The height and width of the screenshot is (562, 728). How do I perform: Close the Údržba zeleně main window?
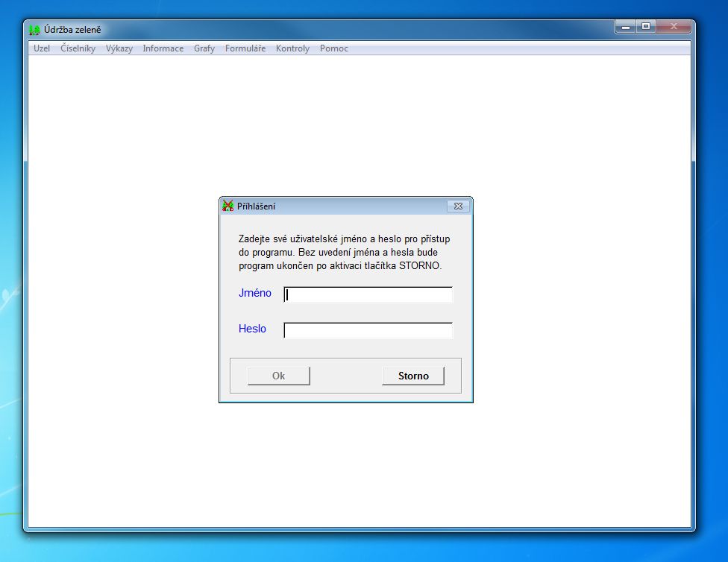(x=674, y=26)
